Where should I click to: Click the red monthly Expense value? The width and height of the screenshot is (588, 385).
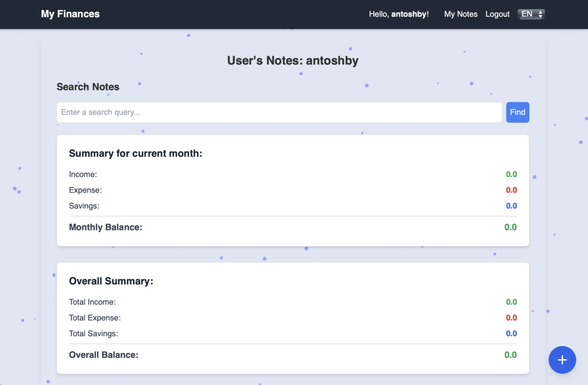(511, 190)
